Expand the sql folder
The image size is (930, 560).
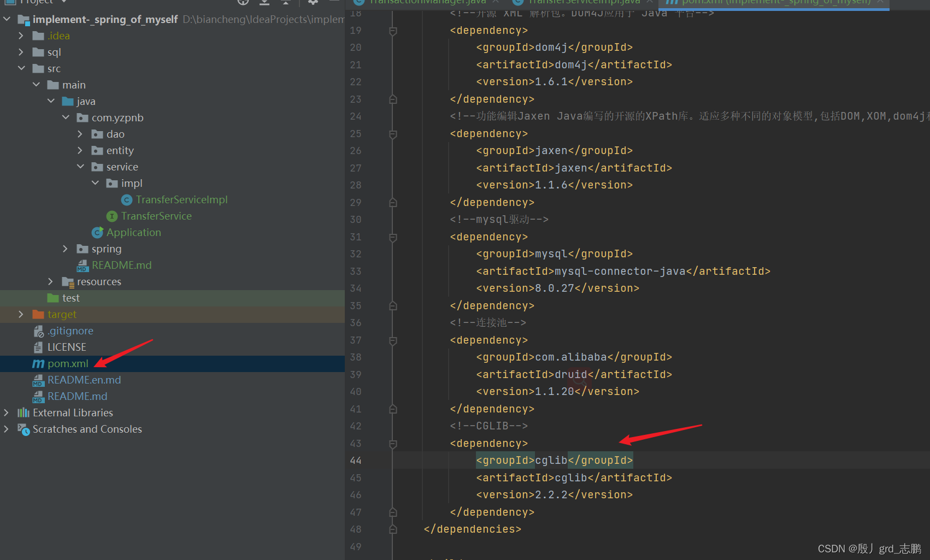point(21,52)
